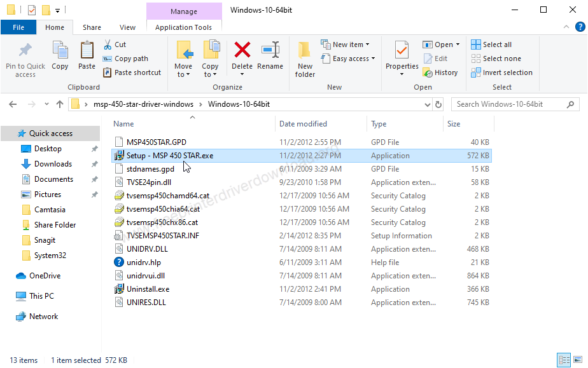Screen dimensions: 588x368
Task: Click Invert selection in ribbon
Action: click(x=501, y=72)
